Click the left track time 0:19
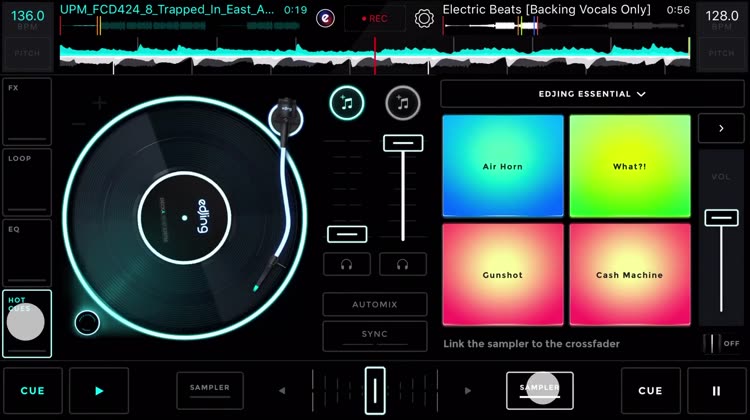 [295, 10]
